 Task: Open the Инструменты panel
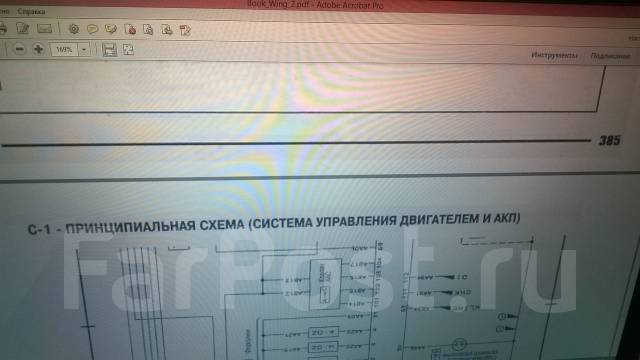pyautogui.click(x=554, y=55)
